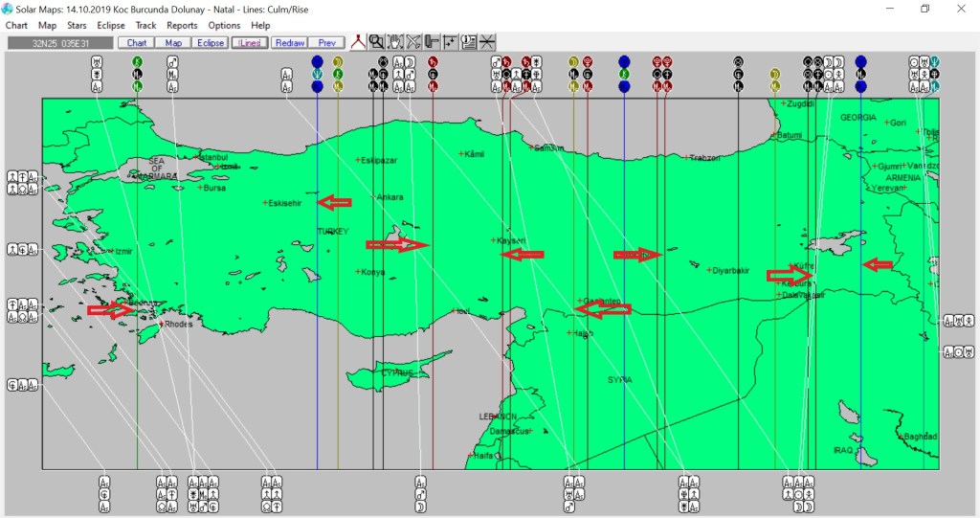Click the Map toolbar button

point(173,43)
